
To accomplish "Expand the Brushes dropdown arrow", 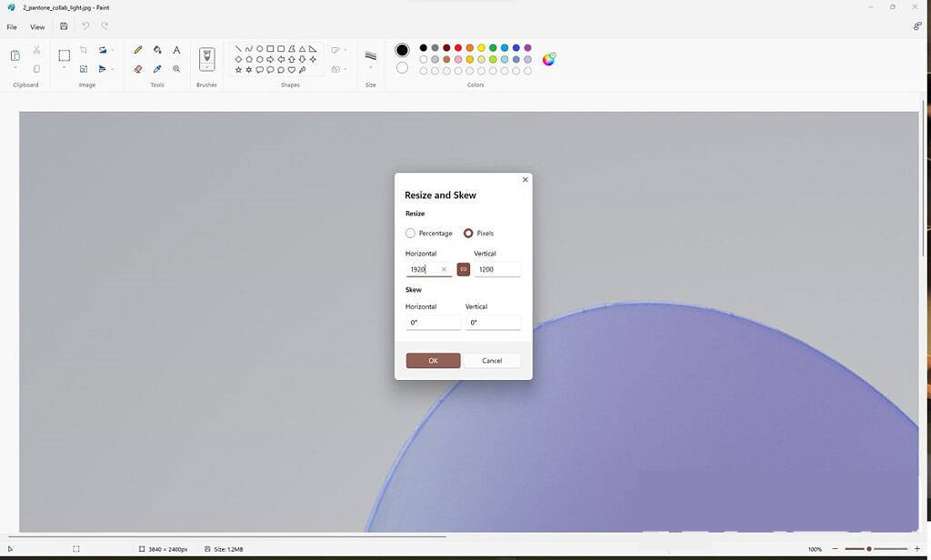I will point(206,67).
